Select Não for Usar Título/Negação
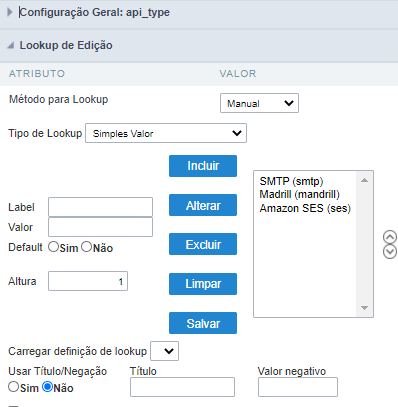 (x=47, y=387)
